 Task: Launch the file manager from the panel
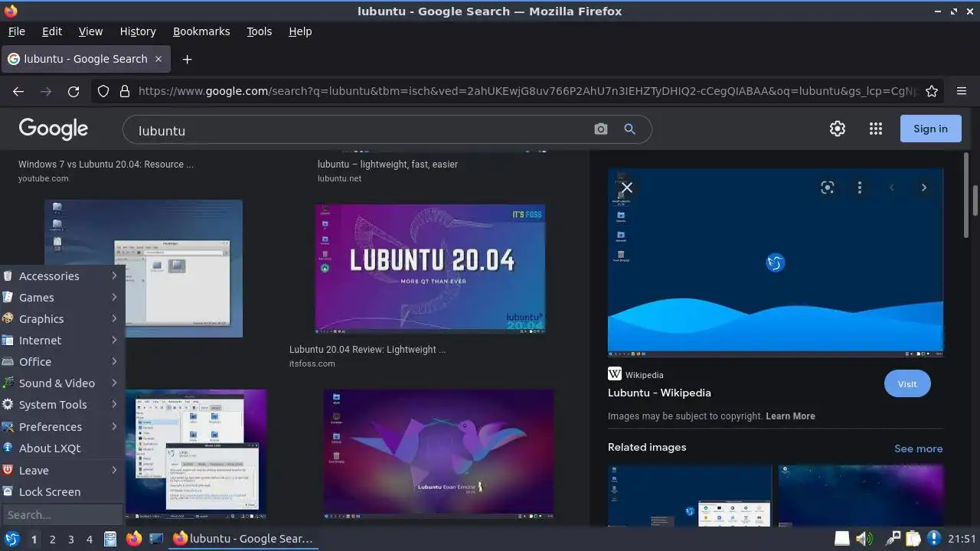[x=110, y=539]
